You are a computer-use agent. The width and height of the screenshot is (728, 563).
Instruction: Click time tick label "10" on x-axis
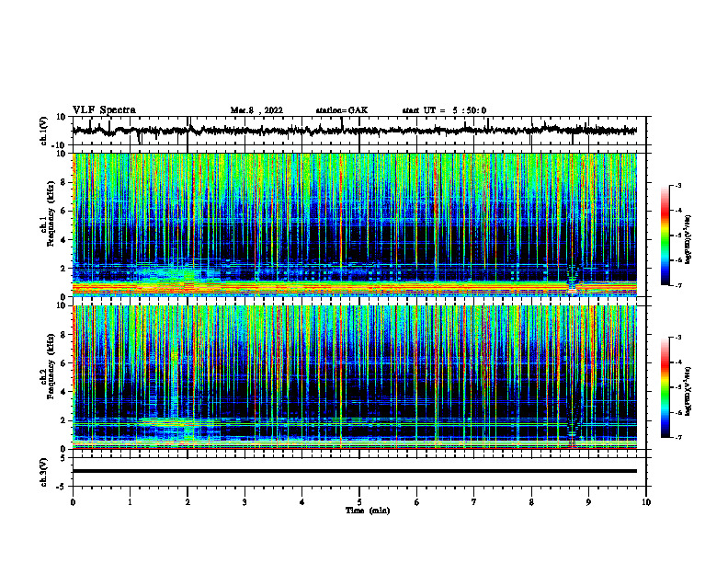[646, 502]
